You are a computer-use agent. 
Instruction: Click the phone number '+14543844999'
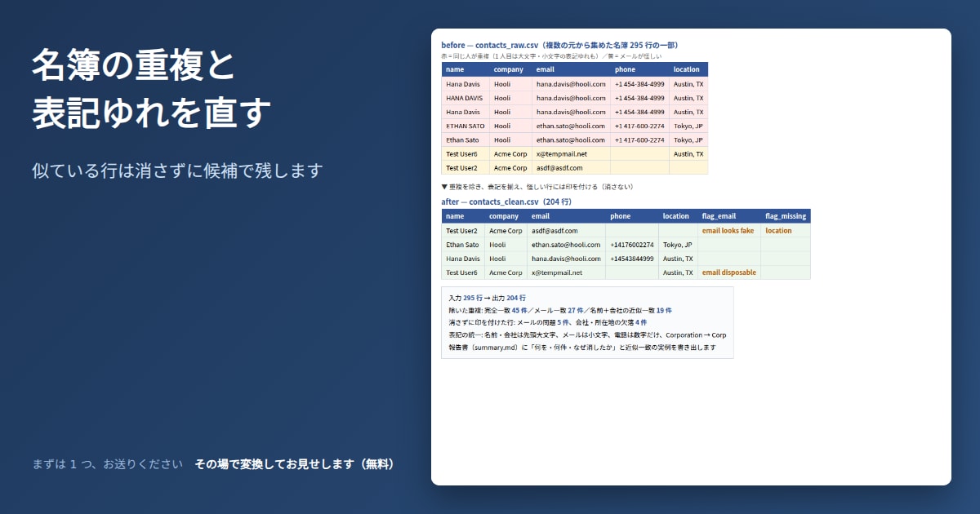[x=632, y=259]
